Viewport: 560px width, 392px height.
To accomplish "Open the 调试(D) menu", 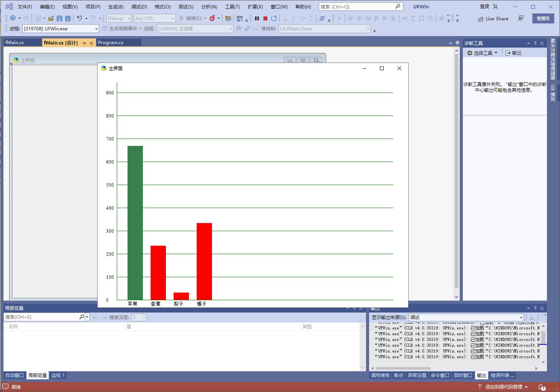I will click(139, 7).
